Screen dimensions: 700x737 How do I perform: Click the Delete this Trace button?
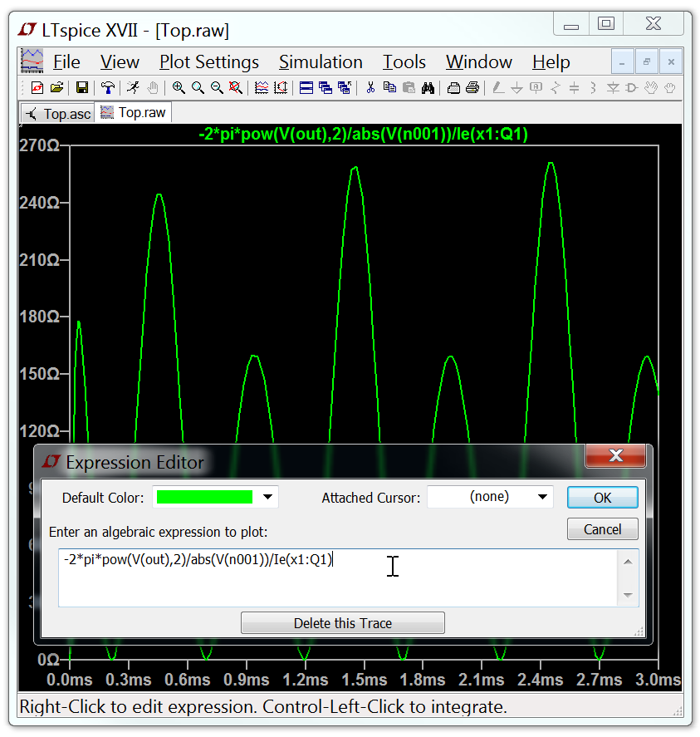(x=342, y=623)
